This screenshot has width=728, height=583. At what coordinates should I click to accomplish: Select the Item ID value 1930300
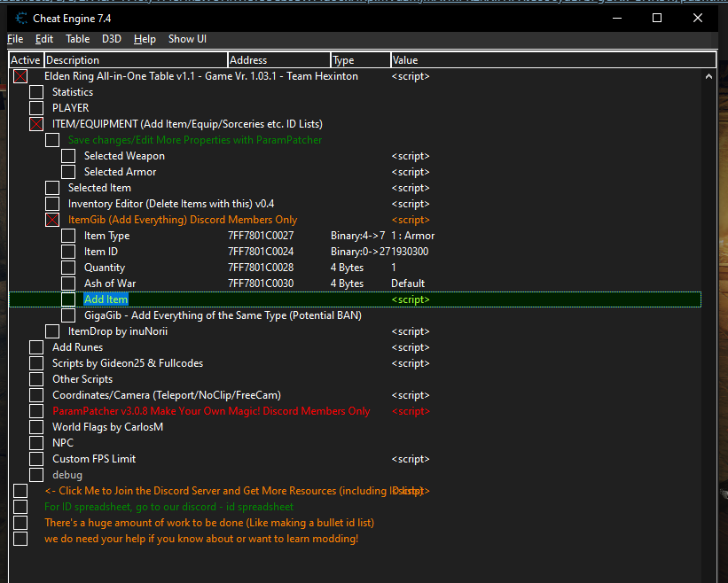coord(410,252)
